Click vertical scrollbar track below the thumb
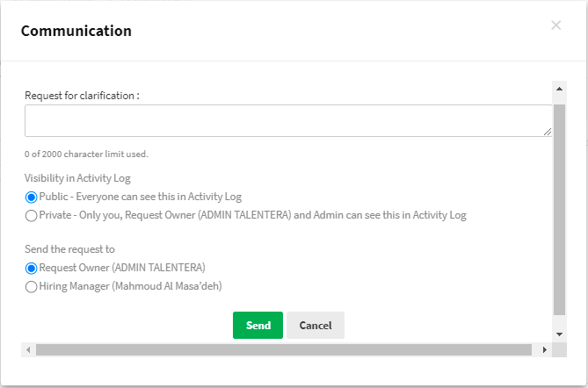This screenshot has width=588, height=388. [559, 321]
